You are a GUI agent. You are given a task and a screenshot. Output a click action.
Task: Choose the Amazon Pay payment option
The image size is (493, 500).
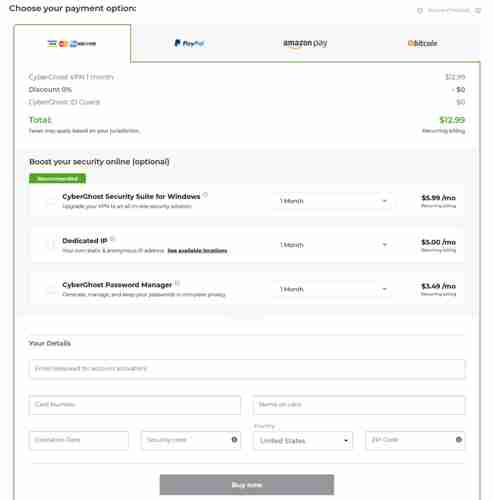click(305, 43)
